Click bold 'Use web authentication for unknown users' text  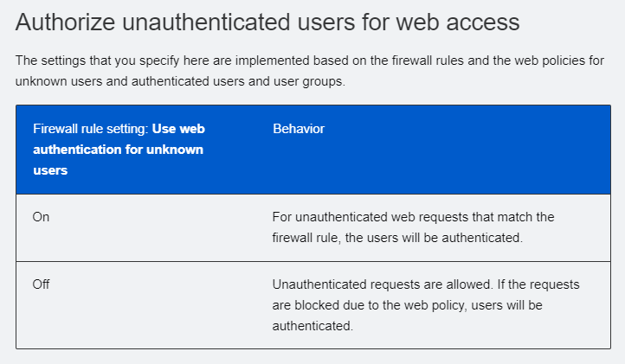pos(119,150)
